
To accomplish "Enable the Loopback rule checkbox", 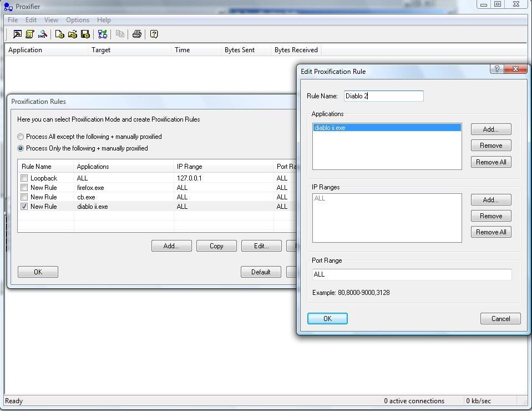I will tap(24, 178).
